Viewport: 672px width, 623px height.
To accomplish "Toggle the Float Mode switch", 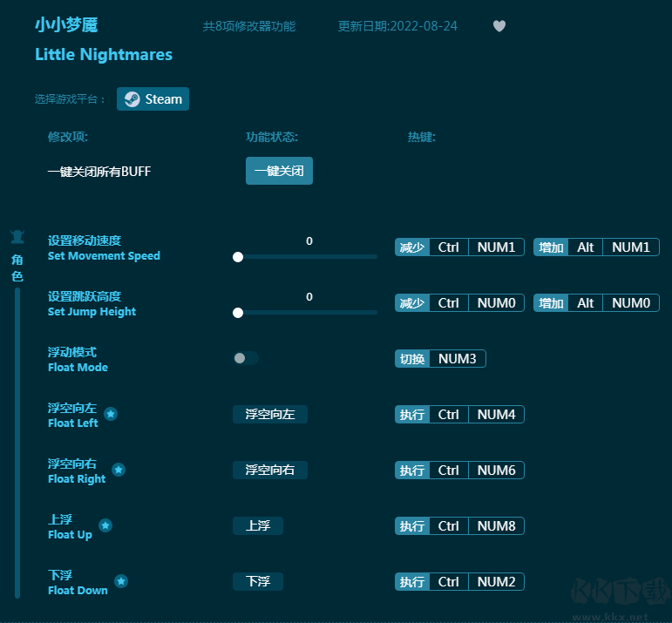I will coord(245,358).
